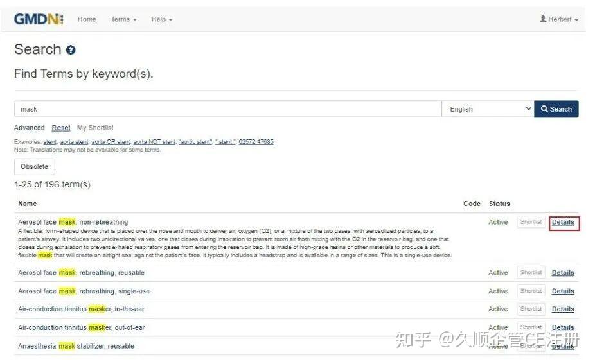The image size is (595, 364).
Task: Click the '1-25 of 196 term(s)' count
Action: [x=52, y=185]
